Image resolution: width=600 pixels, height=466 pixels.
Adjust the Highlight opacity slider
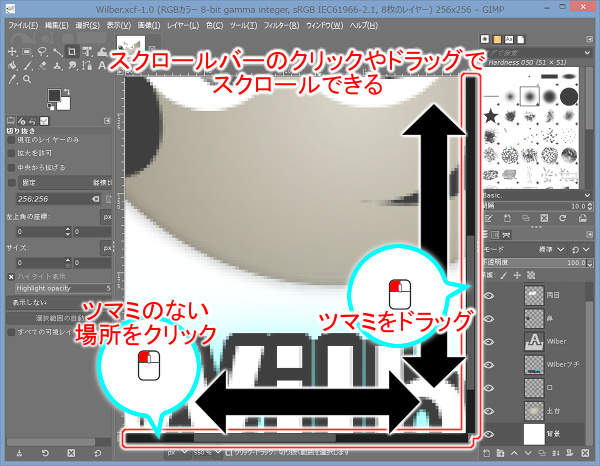[64, 288]
